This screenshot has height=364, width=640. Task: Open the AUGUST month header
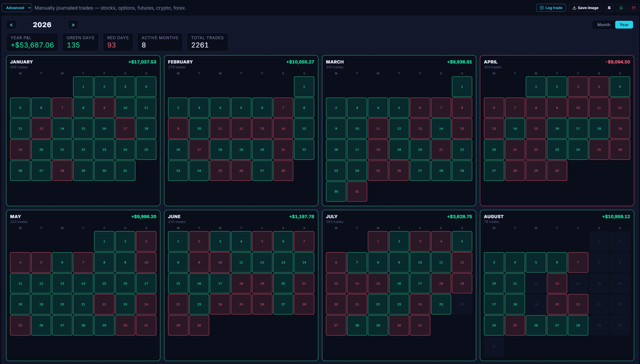(494, 217)
